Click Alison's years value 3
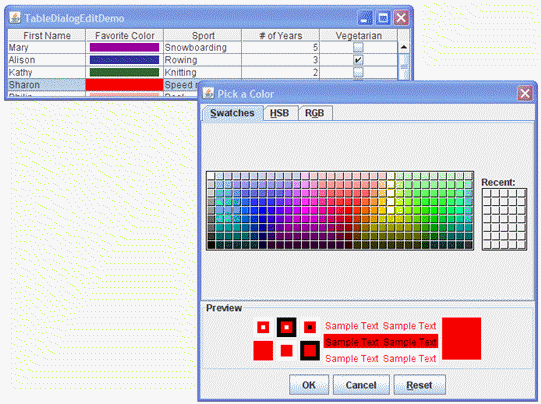Screen dimensions: 541x404 pyautogui.click(x=281, y=60)
